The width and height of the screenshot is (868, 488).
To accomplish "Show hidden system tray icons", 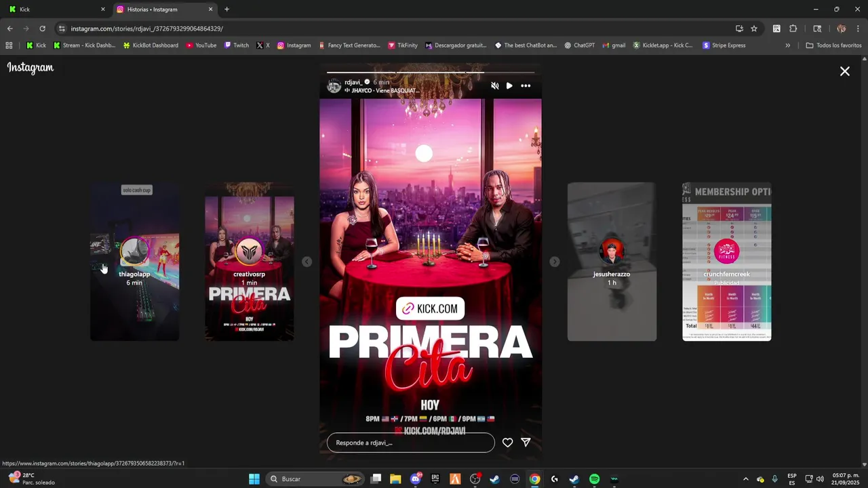I will click(x=745, y=479).
